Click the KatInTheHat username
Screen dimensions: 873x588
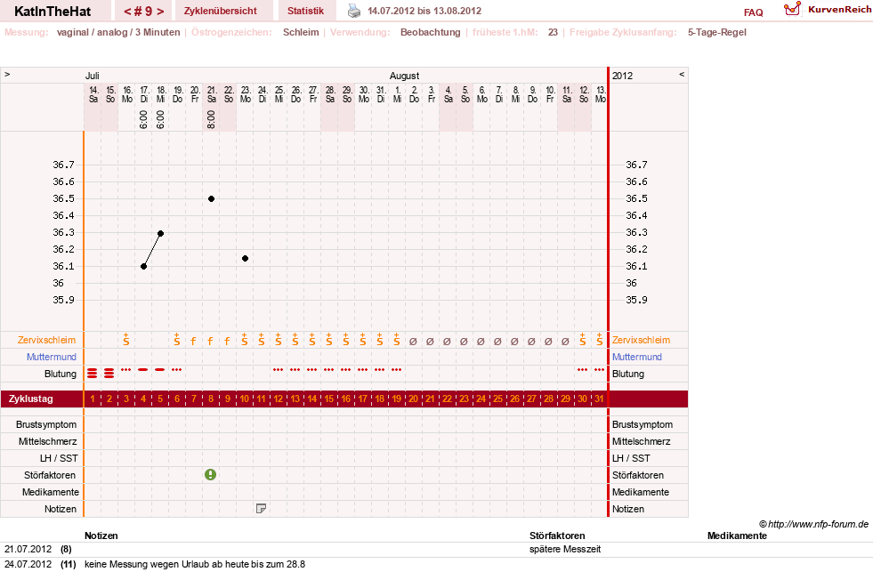coord(53,12)
